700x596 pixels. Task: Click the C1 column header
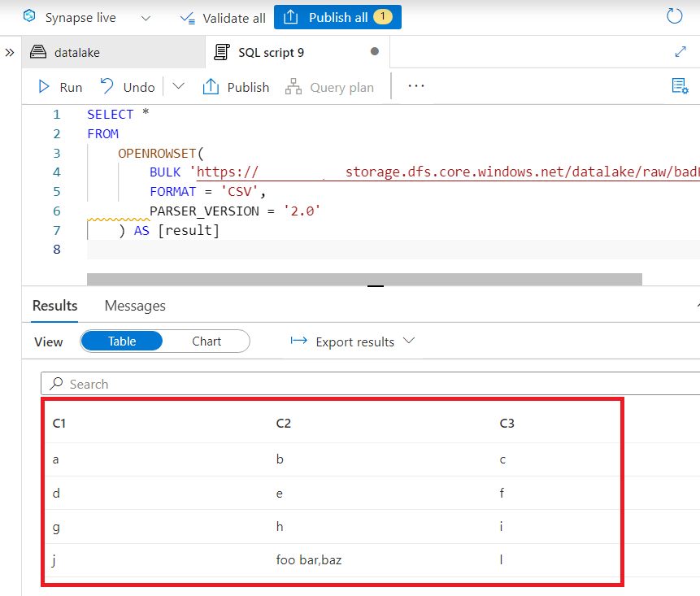coord(59,424)
